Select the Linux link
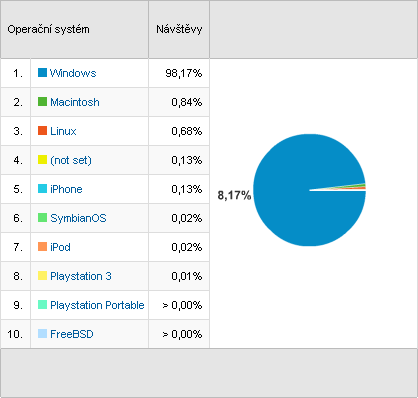418x398 pixels. tap(63, 131)
